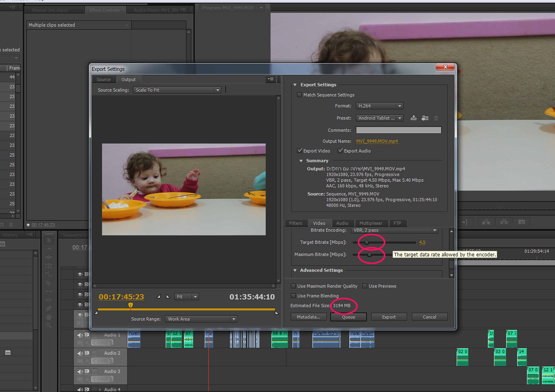This screenshot has width=555, height=392.
Task: Collapse the Summary section triangle
Action: 301,161
